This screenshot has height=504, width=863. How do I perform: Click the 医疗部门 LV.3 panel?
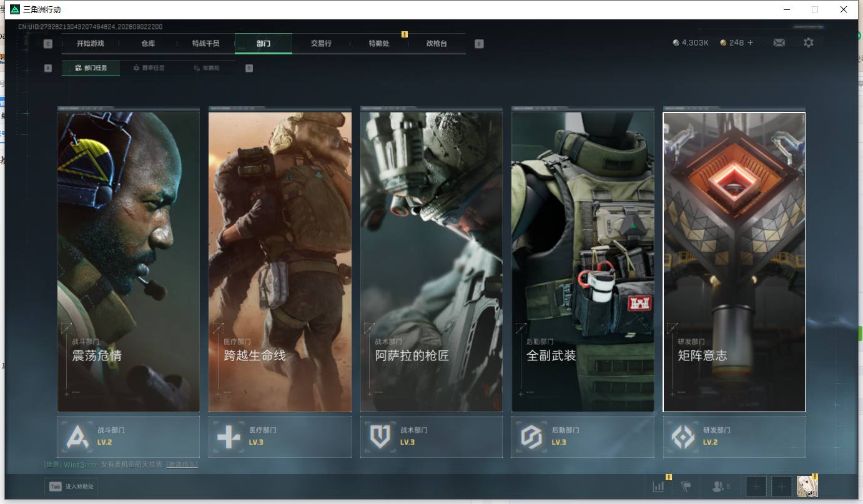280,437
